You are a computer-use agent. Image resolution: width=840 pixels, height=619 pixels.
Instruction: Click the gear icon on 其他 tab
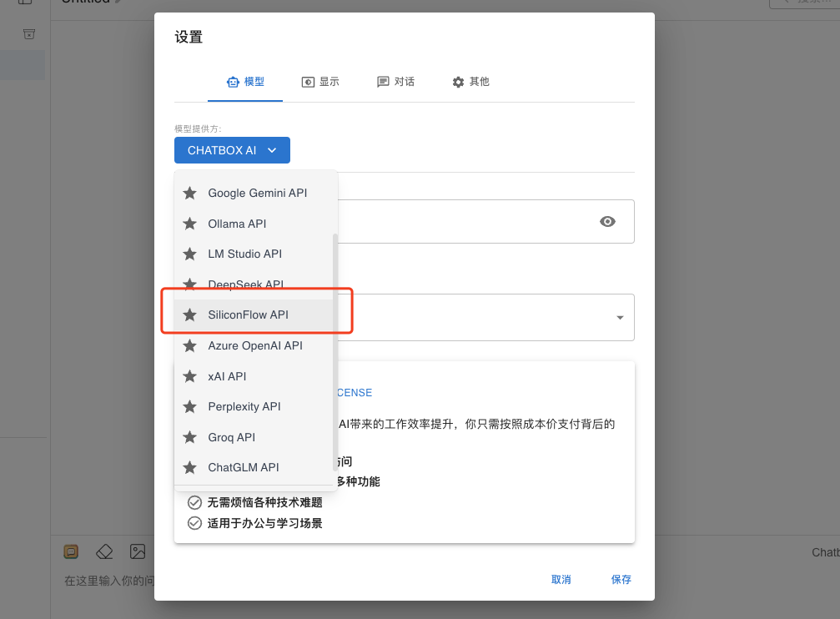click(x=458, y=82)
